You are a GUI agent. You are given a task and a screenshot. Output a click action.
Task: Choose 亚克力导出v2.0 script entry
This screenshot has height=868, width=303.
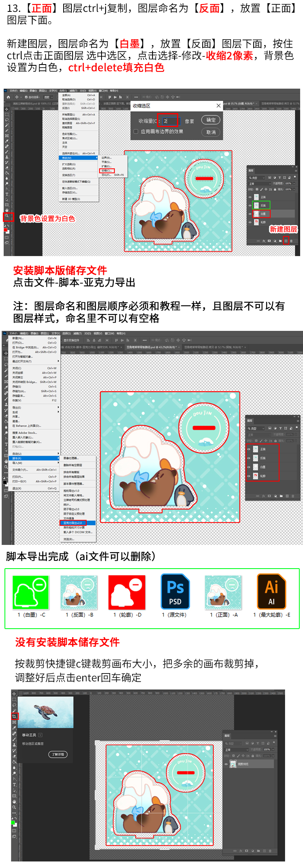pos(78,523)
